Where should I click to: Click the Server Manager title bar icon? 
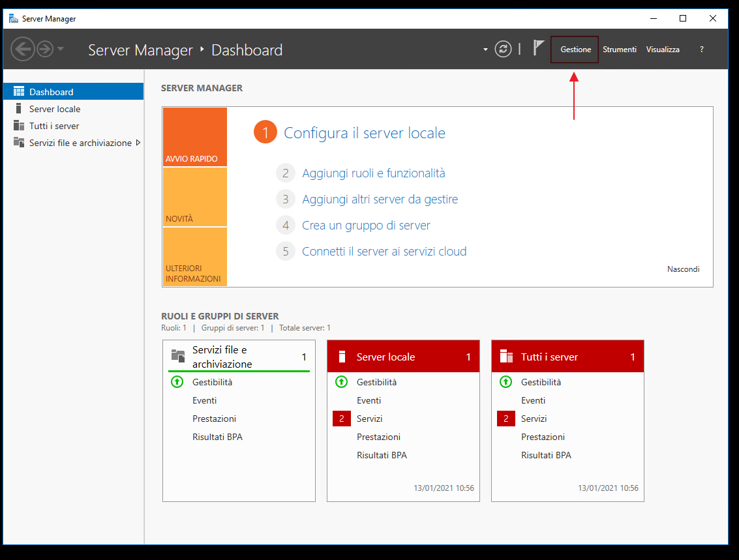13,18
